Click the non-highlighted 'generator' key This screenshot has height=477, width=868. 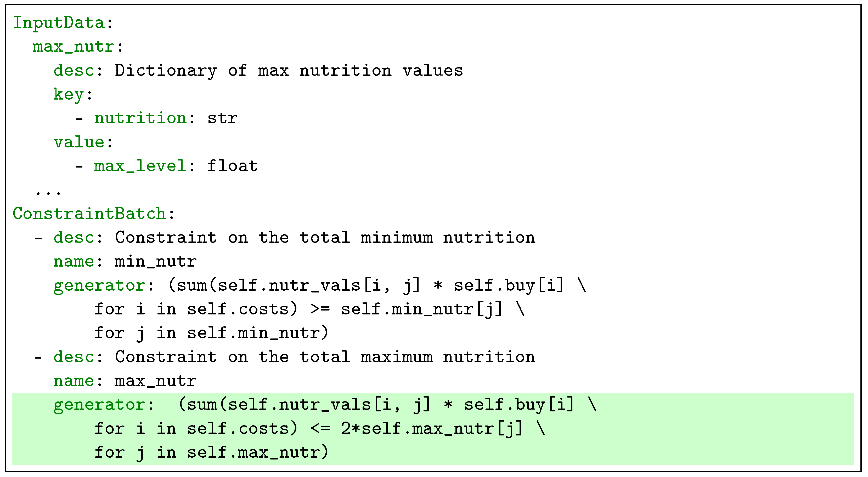[x=99, y=286]
